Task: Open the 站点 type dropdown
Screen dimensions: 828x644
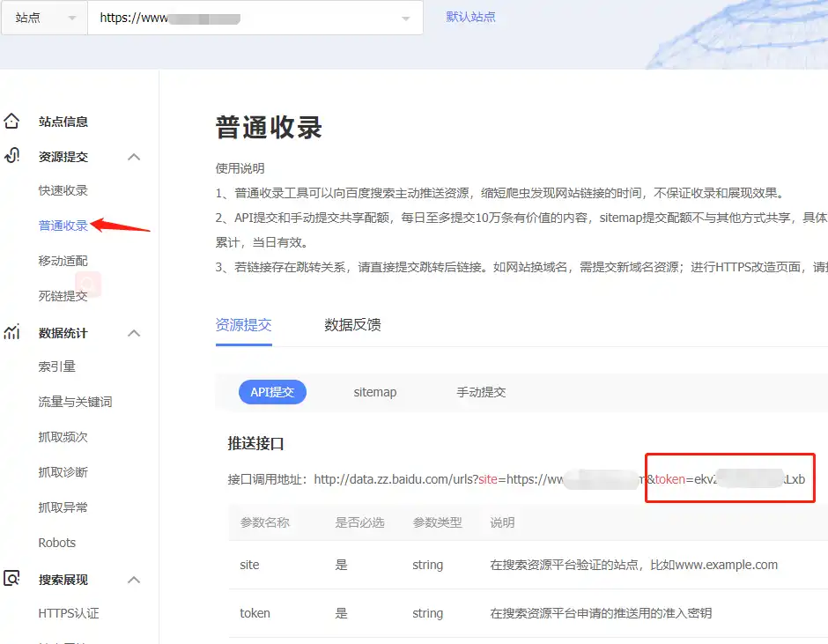Action: click(45, 18)
